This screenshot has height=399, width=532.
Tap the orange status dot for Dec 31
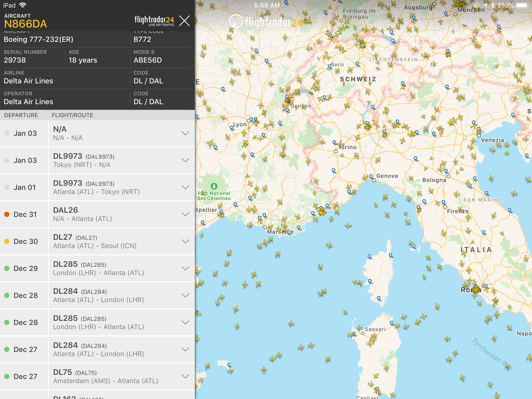click(7, 214)
